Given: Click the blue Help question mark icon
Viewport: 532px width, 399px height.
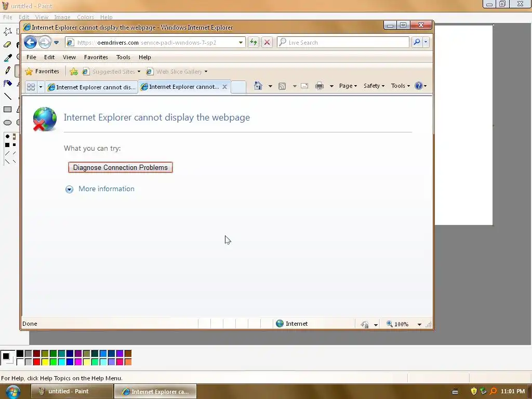Looking at the screenshot, I should (x=419, y=86).
